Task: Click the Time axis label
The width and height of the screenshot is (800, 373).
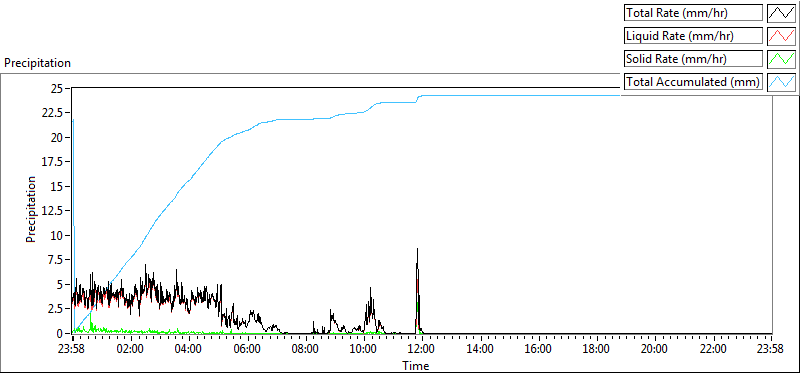Action: click(x=415, y=365)
